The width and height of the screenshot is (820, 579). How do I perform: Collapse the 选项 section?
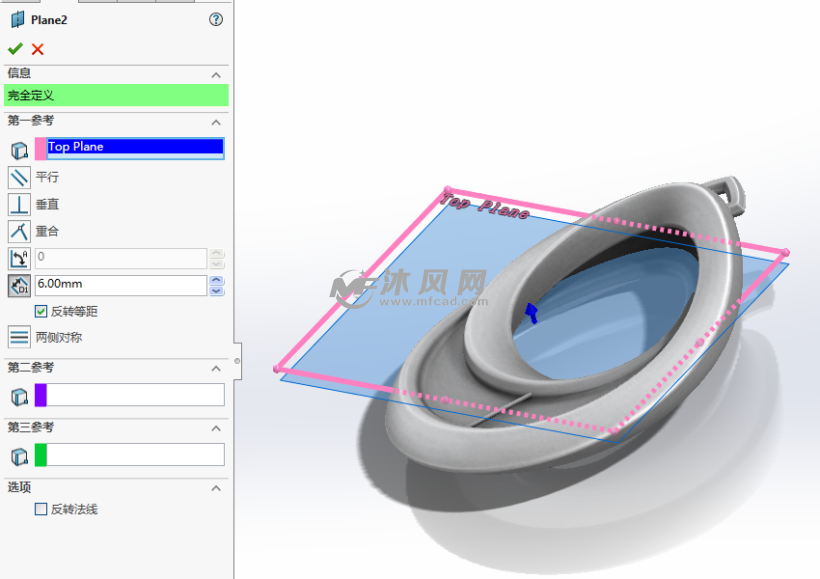tap(216, 487)
